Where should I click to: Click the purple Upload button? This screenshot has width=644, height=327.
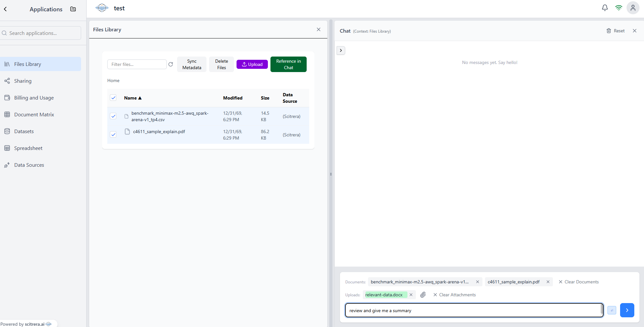[x=252, y=64]
